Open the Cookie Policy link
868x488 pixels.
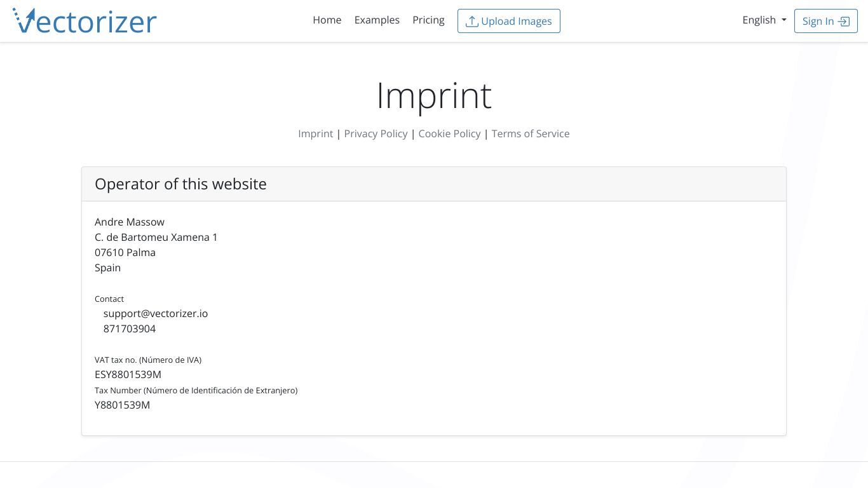point(449,133)
